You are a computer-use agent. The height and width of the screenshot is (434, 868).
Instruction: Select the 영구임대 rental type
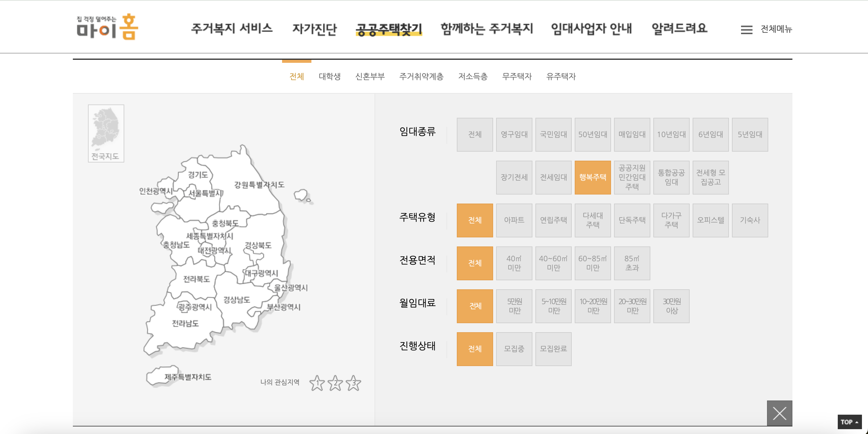coord(514,134)
